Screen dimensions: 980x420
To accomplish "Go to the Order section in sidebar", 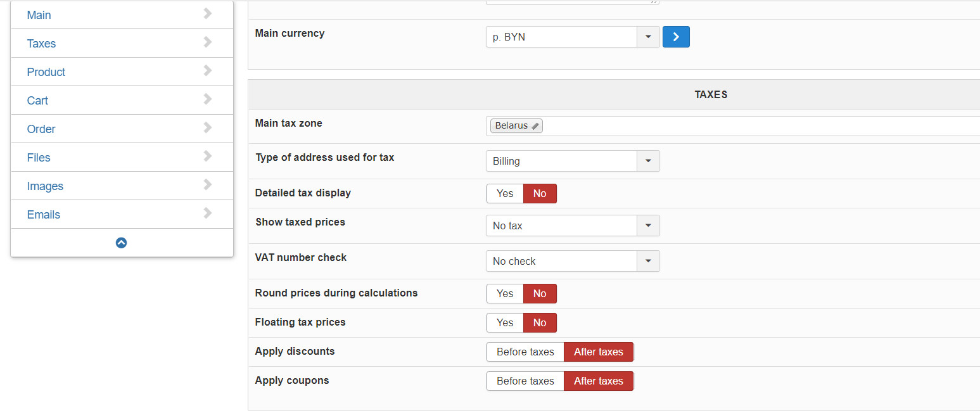I will pyautogui.click(x=41, y=129).
